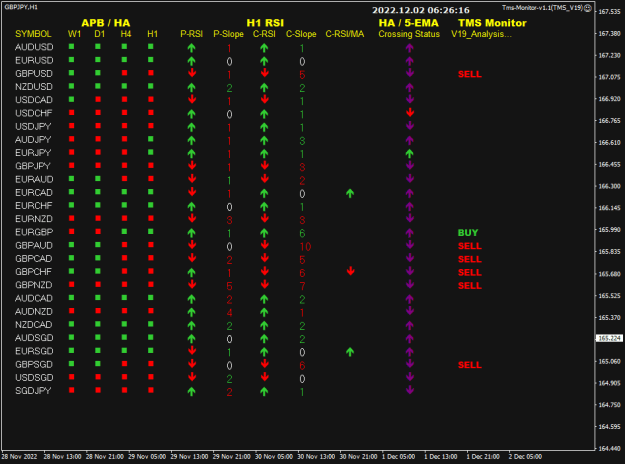Click the SELL signal for GBPAUD
This screenshot has height=464, width=625.
pyautogui.click(x=470, y=246)
